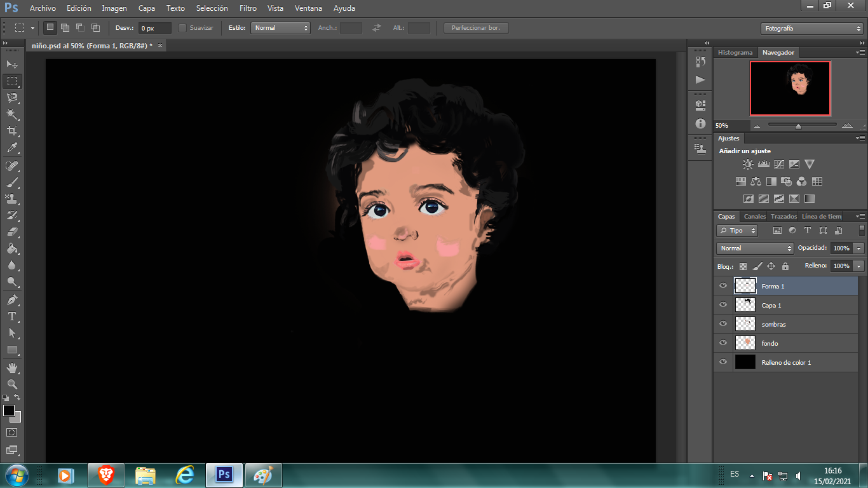Image resolution: width=868 pixels, height=488 pixels.
Task: Hide the sombras layer
Action: pos(722,324)
